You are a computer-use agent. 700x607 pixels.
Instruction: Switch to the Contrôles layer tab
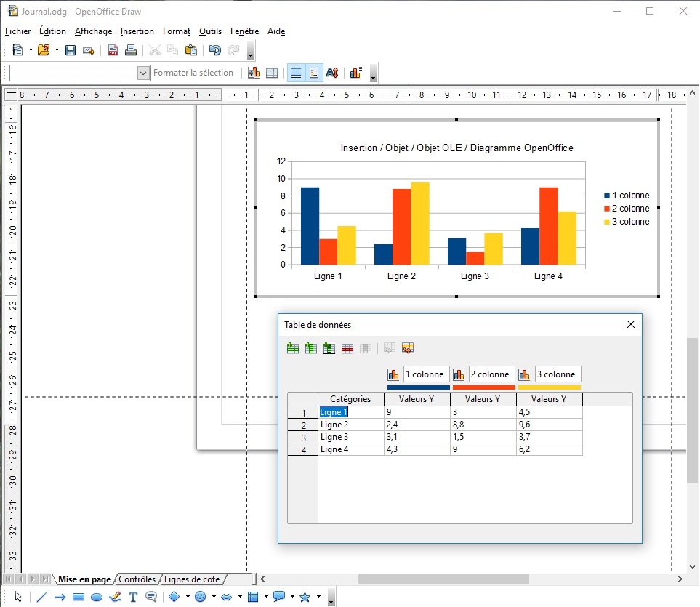tap(137, 579)
